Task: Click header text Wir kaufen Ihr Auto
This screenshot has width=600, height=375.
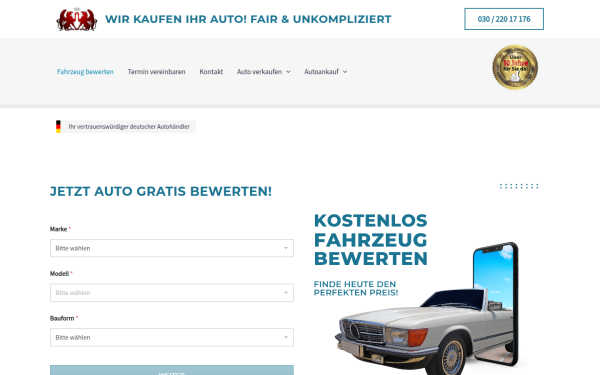Action: click(248, 19)
